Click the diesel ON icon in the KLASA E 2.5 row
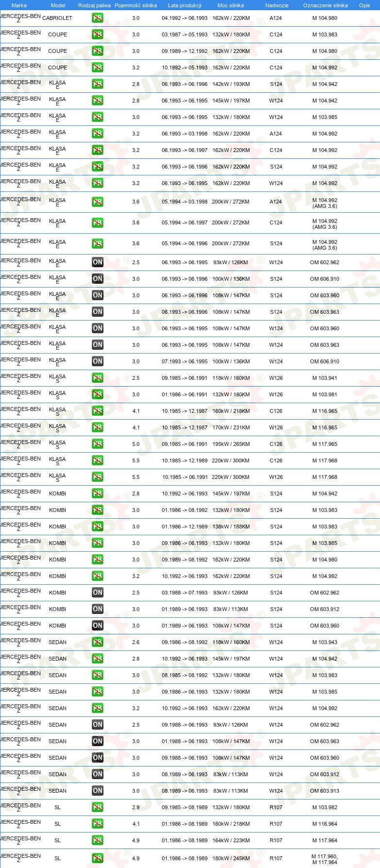The height and width of the screenshot is (868, 380). click(98, 262)
